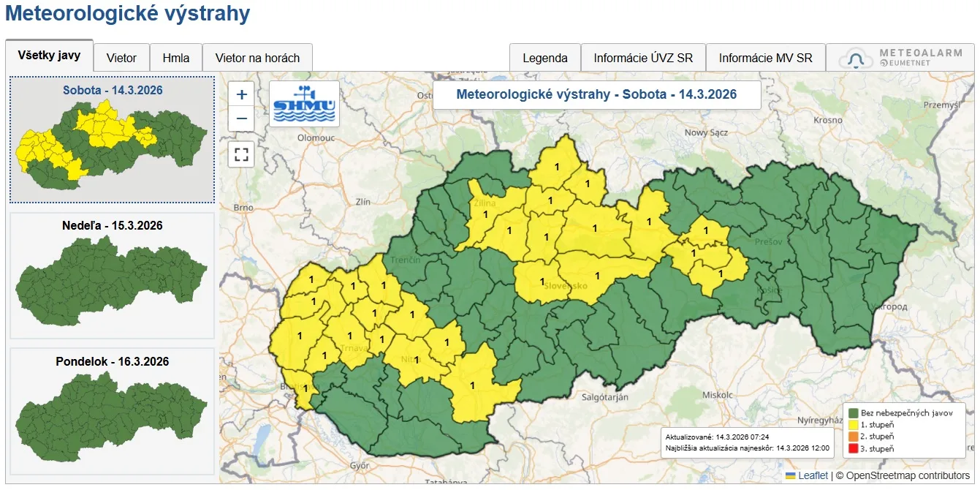Open the Meteoalarm Eumetnet logo tab
The width and height of the screenshot is (980, 490).
[900, 58]
